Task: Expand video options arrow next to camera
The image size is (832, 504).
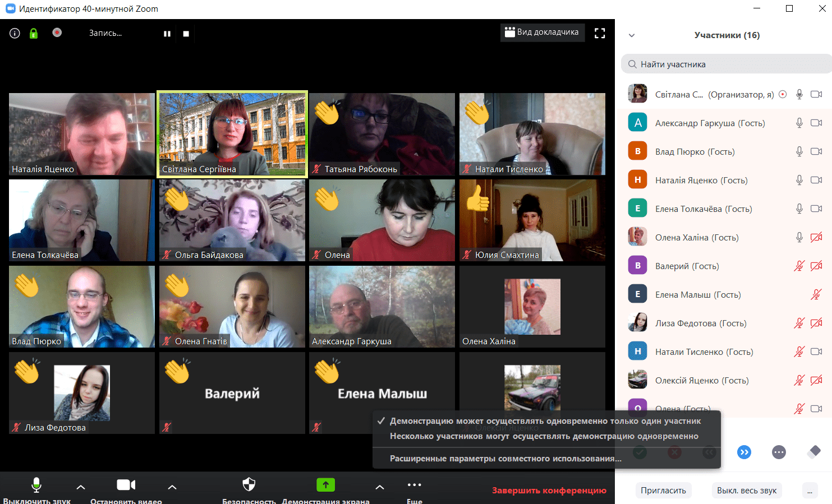Action: click(x=172, y=487)
